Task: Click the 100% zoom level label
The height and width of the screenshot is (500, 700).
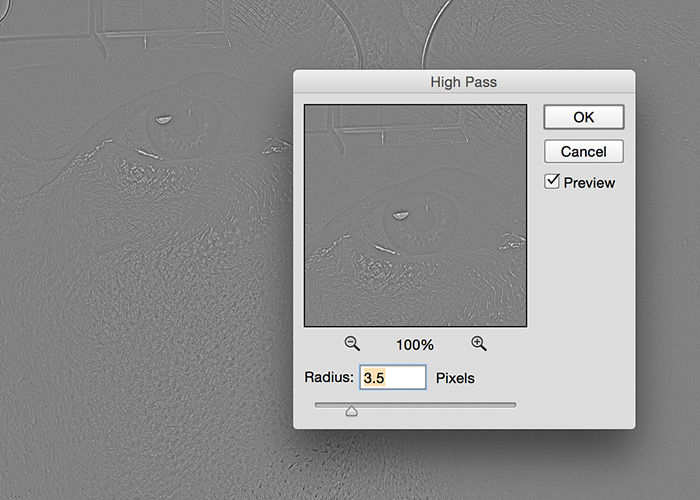Action: pos(415,344)
